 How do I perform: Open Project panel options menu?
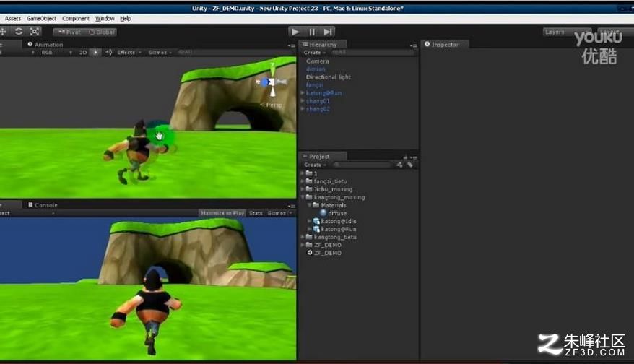(x=413, y=157)
